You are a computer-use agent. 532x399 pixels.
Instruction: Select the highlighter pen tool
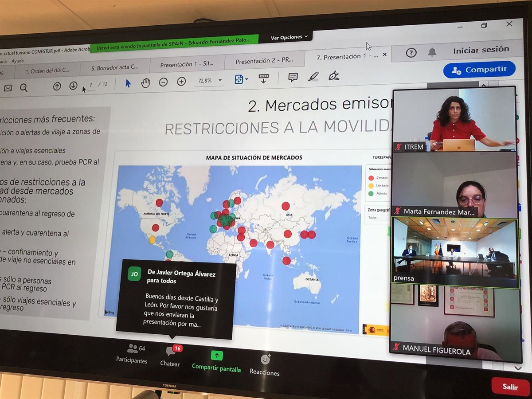313,76
